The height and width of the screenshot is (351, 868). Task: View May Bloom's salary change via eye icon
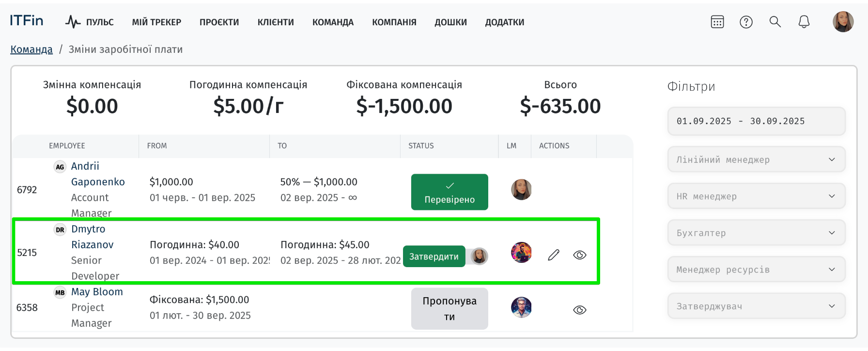pyautogui.click(x=580, y=310)
